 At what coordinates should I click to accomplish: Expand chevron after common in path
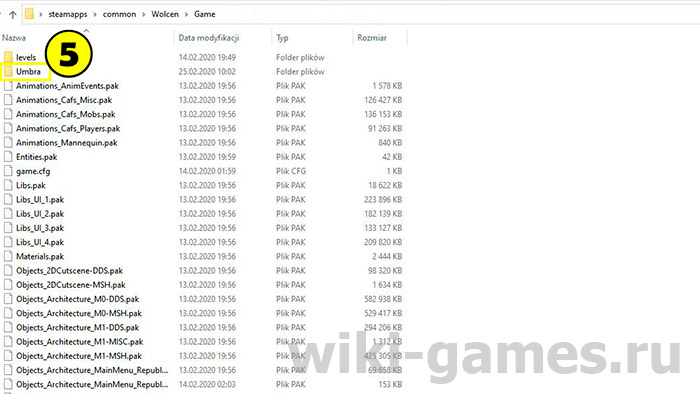pos(144,14)
